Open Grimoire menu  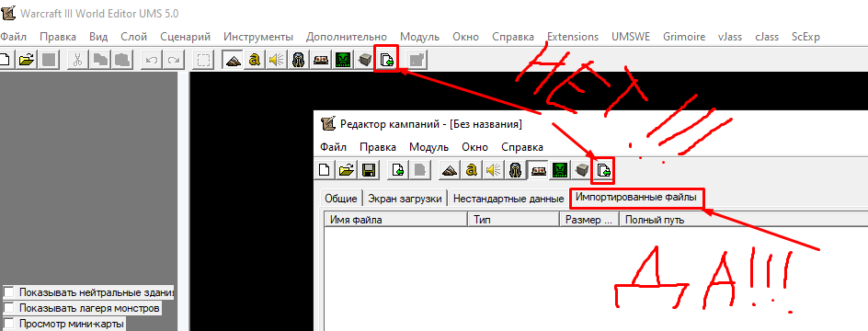click(x=684, y=37)
